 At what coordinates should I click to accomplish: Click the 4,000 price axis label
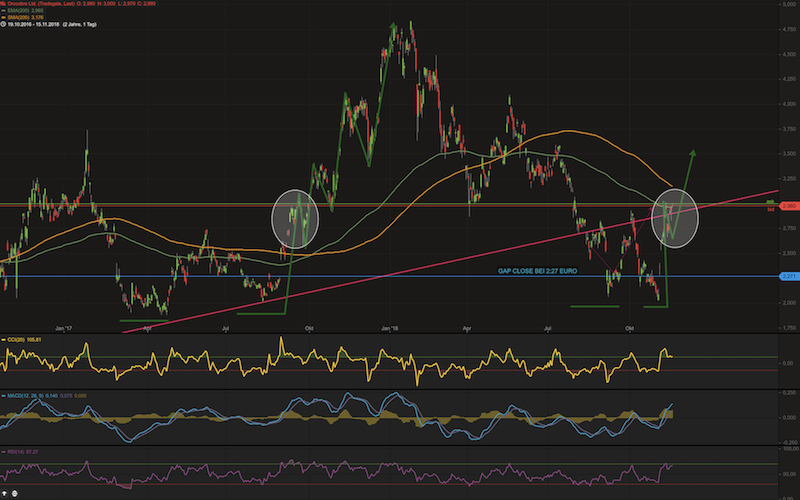coord(789,104)
